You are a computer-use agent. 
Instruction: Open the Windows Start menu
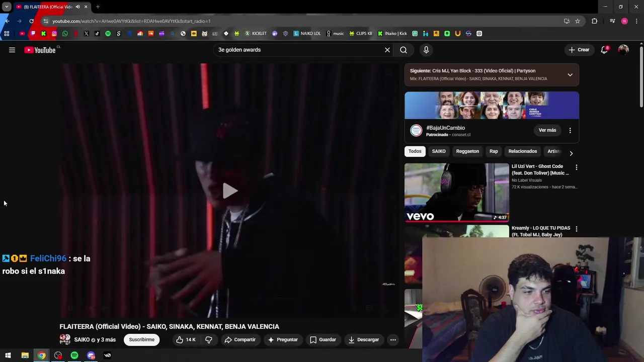[8, 355]
